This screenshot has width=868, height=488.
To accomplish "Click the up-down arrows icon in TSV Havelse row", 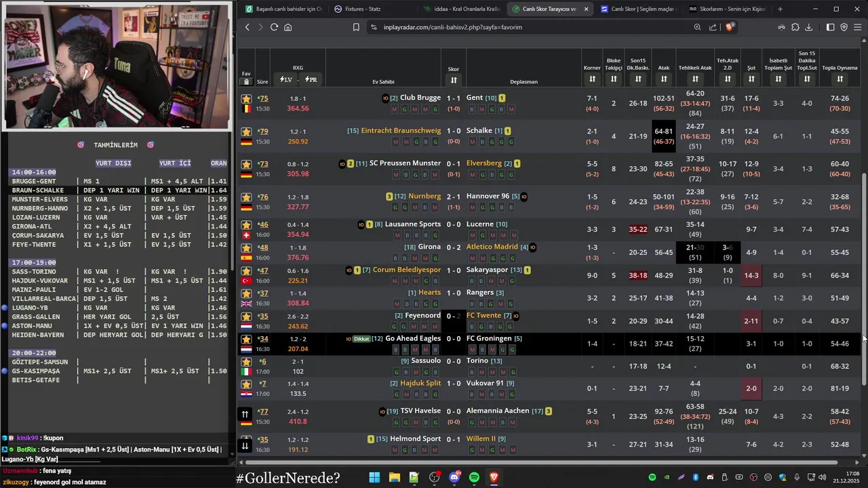I will point(245,414).
